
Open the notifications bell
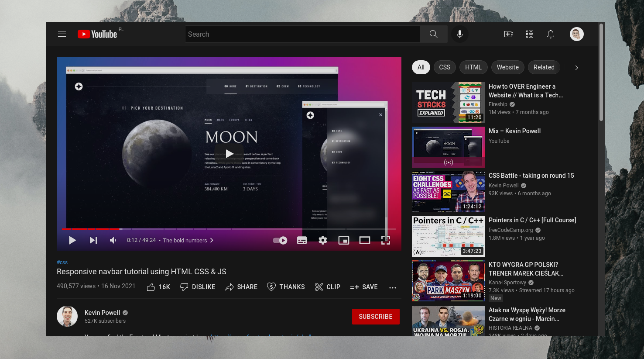pyautogui.click(x=551, y=34)
